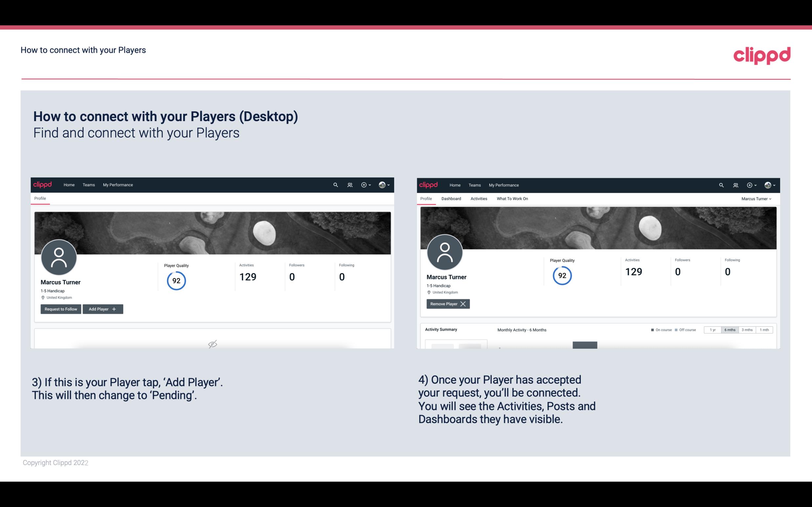
Task: Select the Profile tab in left panel
Action: pos(40,199)
